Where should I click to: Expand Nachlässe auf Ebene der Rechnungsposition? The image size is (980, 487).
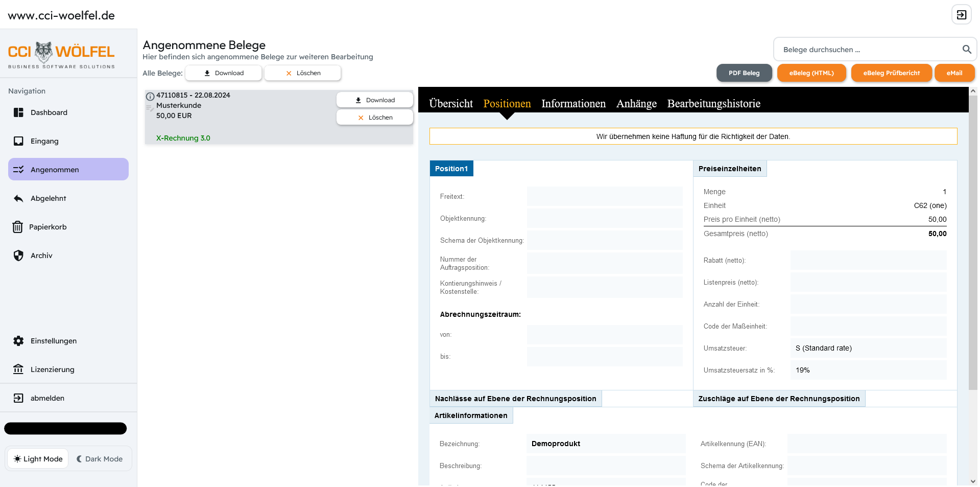coord(515,399)
